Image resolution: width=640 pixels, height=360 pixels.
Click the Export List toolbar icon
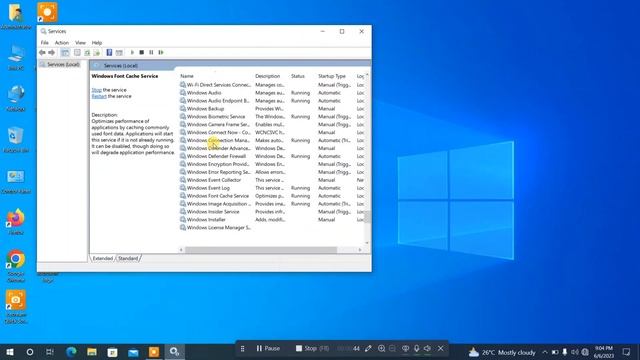96,53
